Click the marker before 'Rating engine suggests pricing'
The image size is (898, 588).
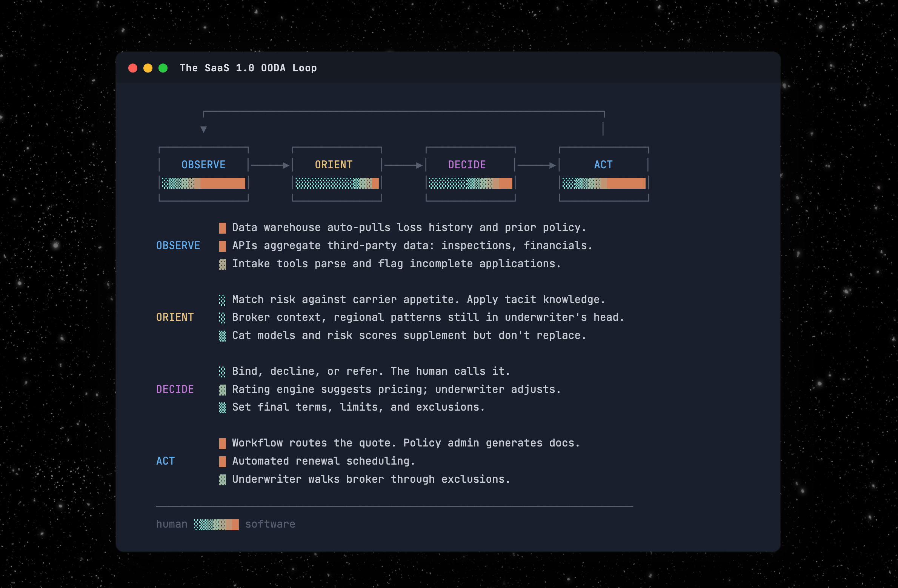(223, 390)
